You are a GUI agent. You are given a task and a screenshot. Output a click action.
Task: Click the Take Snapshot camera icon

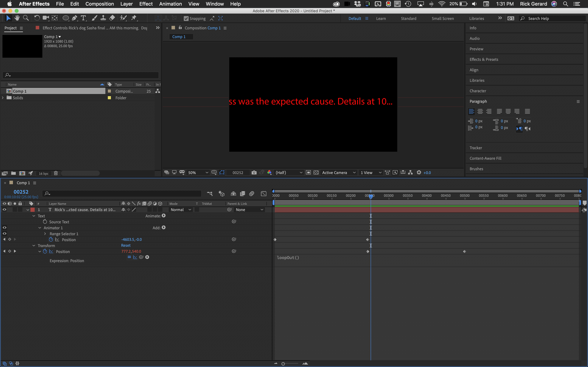coord(254,173)
